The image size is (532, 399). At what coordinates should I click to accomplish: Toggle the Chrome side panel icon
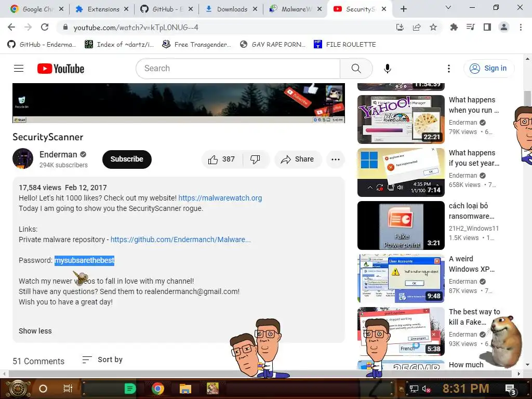pyautogui.click(x=487, y=27)
